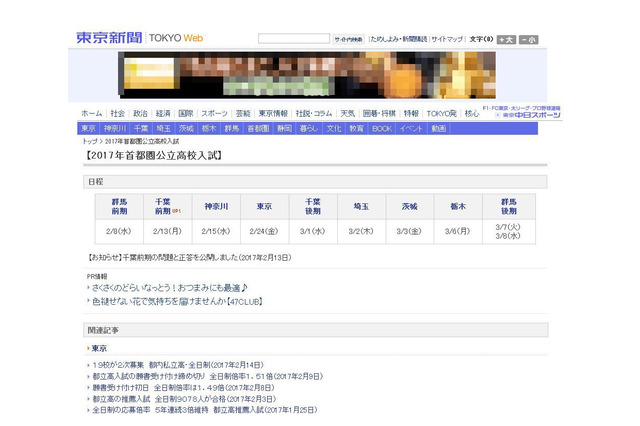Viewport: 640px width, 426px height.
Task: Open the 経済 menu item
Action: tap(163, 113)
